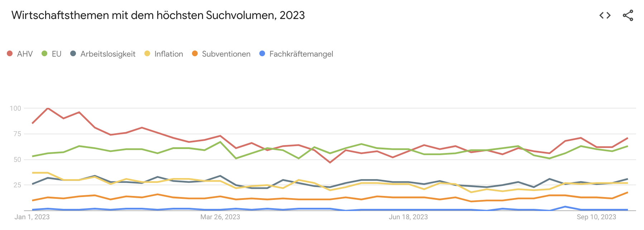Select the Inflation legend label

point(169,54)
